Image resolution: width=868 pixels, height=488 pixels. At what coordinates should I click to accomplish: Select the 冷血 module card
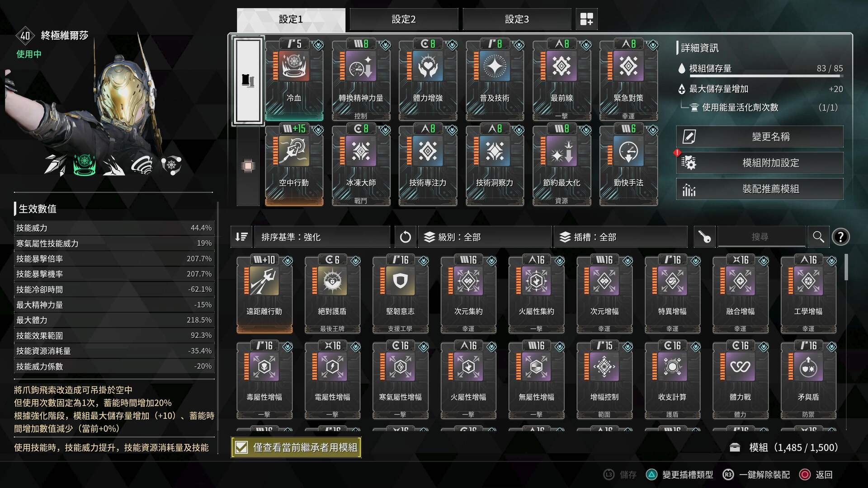[x=294, y=80]
